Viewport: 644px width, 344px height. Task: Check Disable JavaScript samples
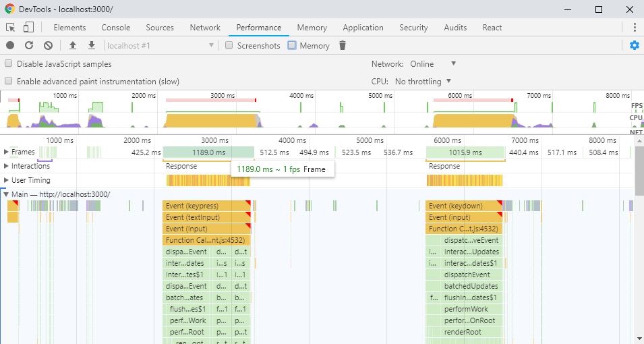point(9,63)
